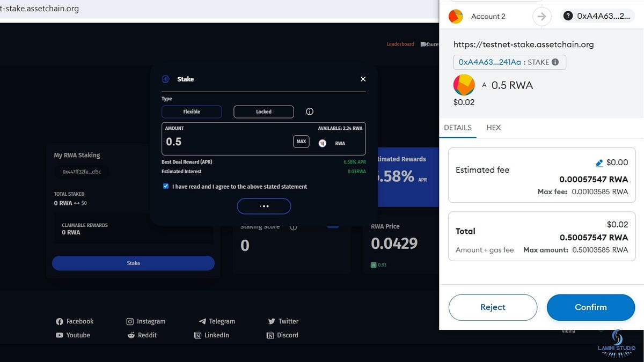Screen dimensions: 644x362
Task: Click the loading submit button in Stake dialog
Action: click(264, 206)
